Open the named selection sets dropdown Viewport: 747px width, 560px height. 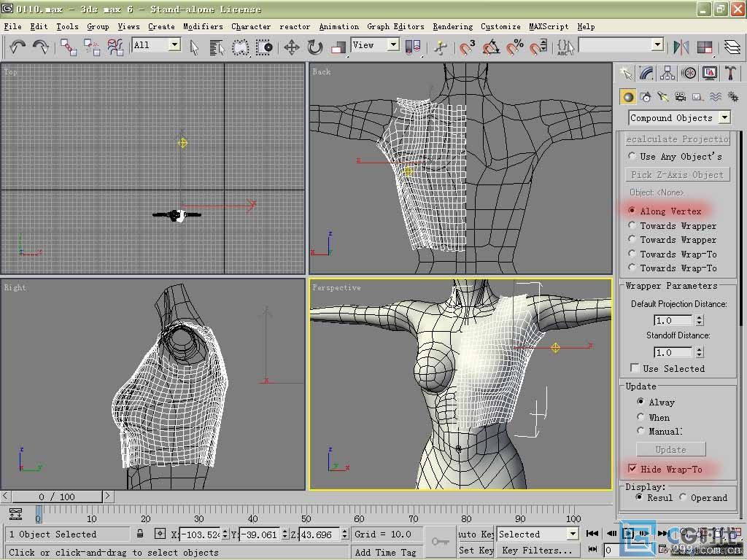(657, 45)
